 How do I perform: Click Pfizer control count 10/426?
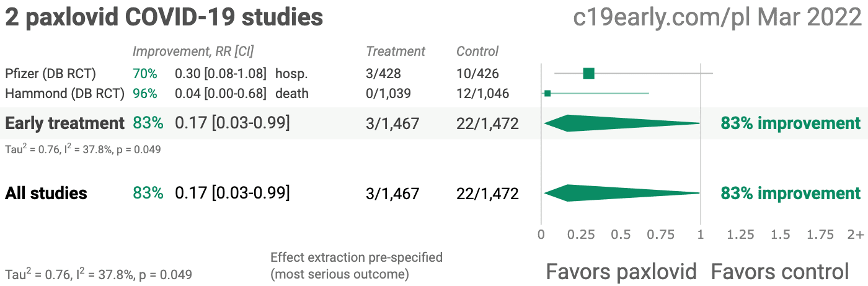coord(478,74)
